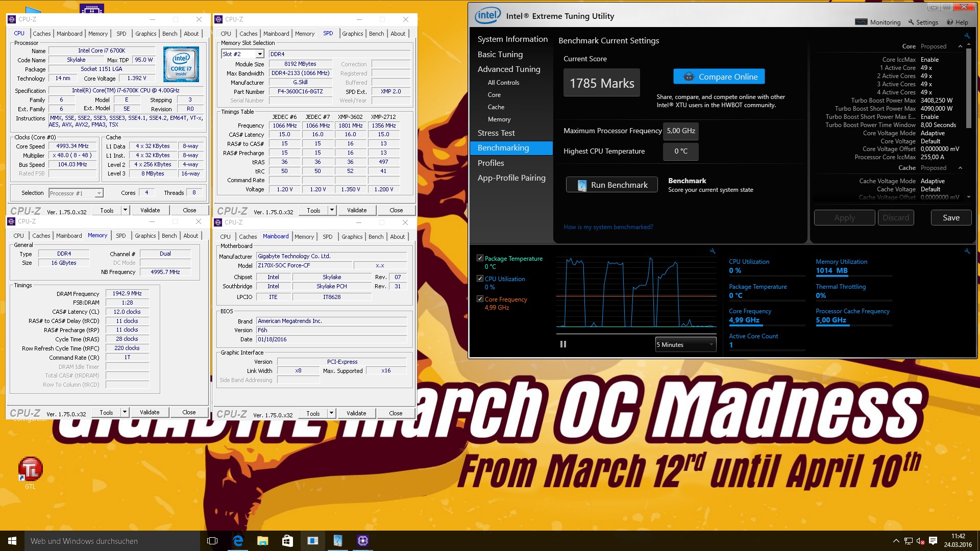The width and height of the screenshot is (980, 551).
Task: Click Windows search box on taskbar
Action: pos(112,541)
